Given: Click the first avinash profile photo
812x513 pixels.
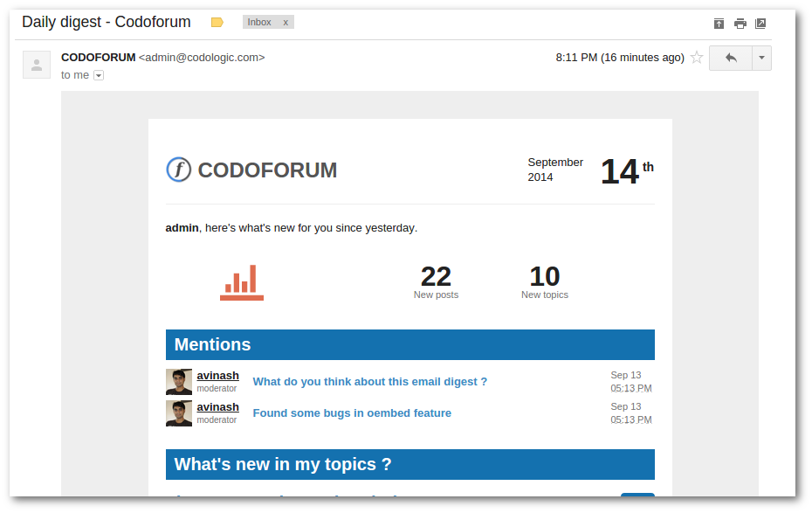Looking at the screenshot, I should [x=179, y=382].
